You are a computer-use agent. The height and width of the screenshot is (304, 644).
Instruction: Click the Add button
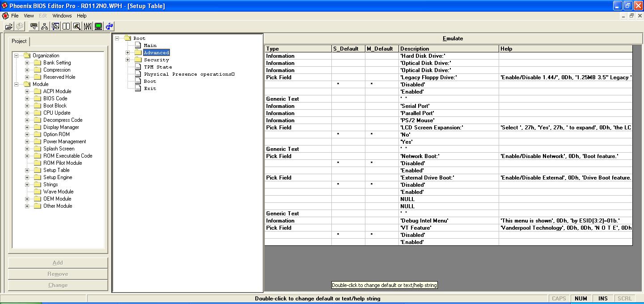click(x=58, y=263)
